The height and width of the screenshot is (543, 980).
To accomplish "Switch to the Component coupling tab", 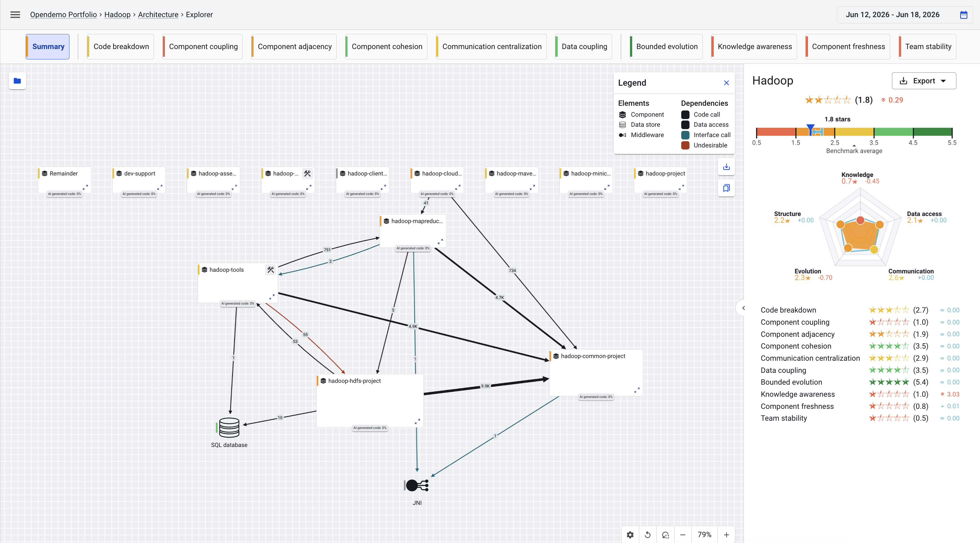I will point(203,46).
